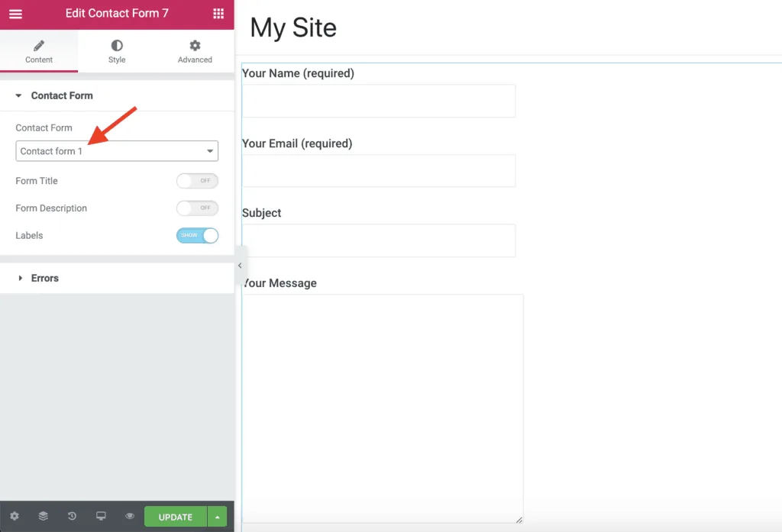Expand the Errors section

[x=117, y=279]
